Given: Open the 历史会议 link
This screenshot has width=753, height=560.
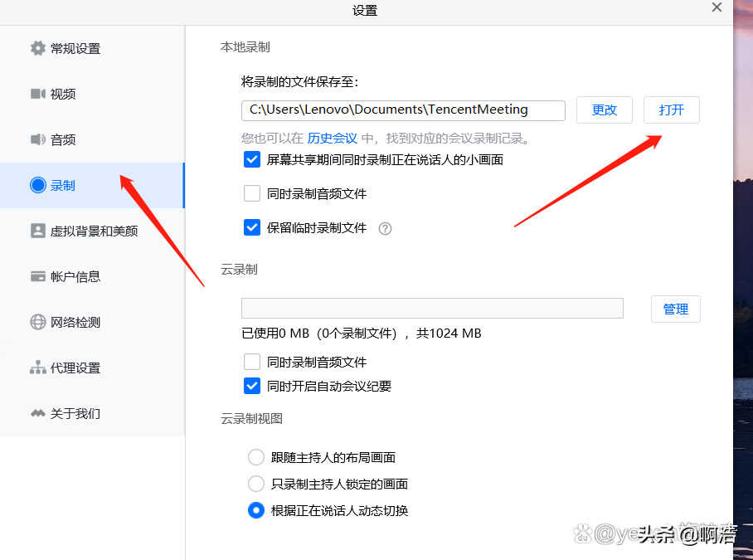Looking at the screenshot, I should 332,139.
